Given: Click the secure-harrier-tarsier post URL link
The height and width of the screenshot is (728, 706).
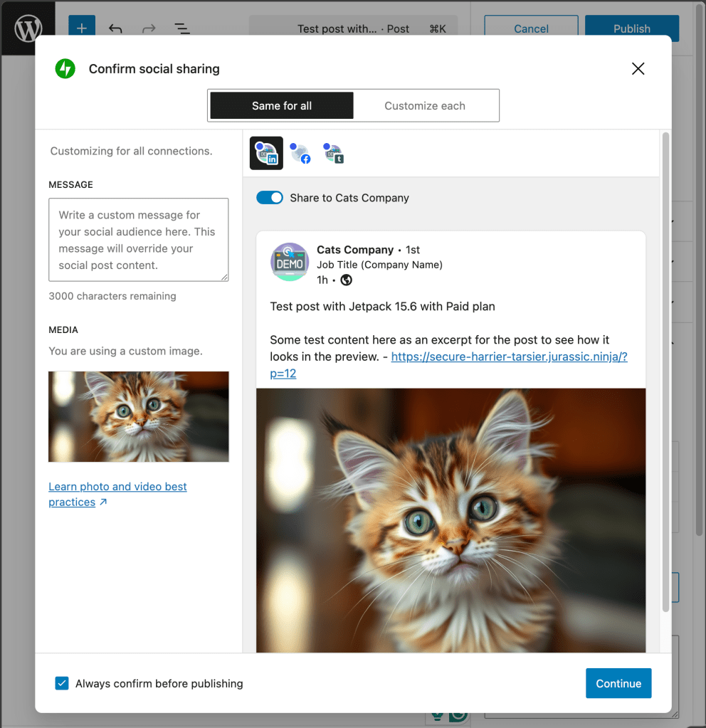Looking at the screenshot, I should click(x=509, y=357).
